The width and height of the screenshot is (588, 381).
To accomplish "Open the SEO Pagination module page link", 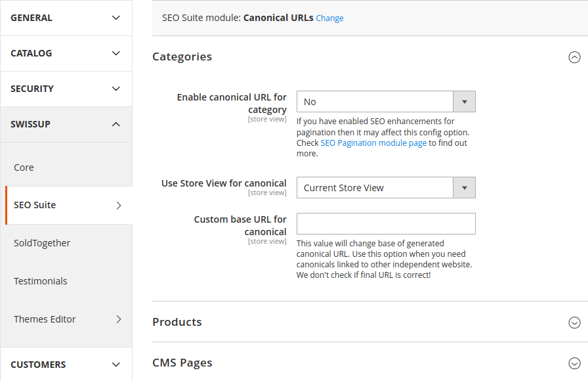I will coord(373,143).
